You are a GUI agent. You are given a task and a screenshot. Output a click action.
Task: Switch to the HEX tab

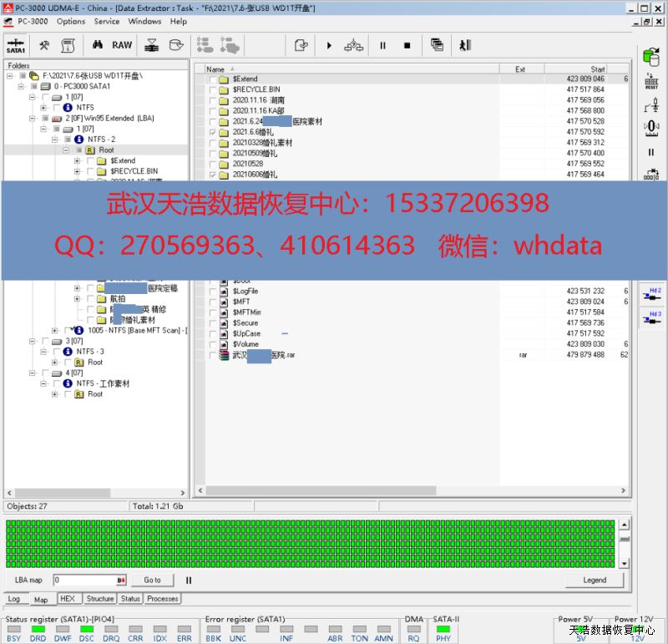(68, 599)
